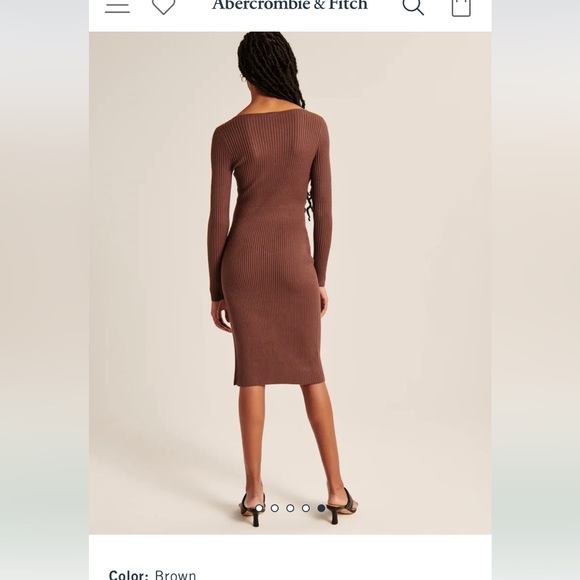Select the first carousel dot
This screenshot has height=580, width=580.
point(259,508)
